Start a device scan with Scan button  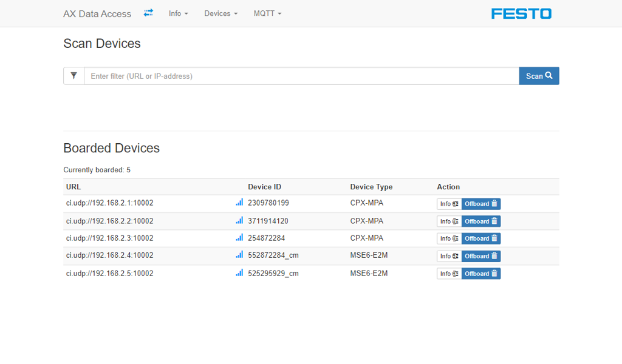pos(539,76)
